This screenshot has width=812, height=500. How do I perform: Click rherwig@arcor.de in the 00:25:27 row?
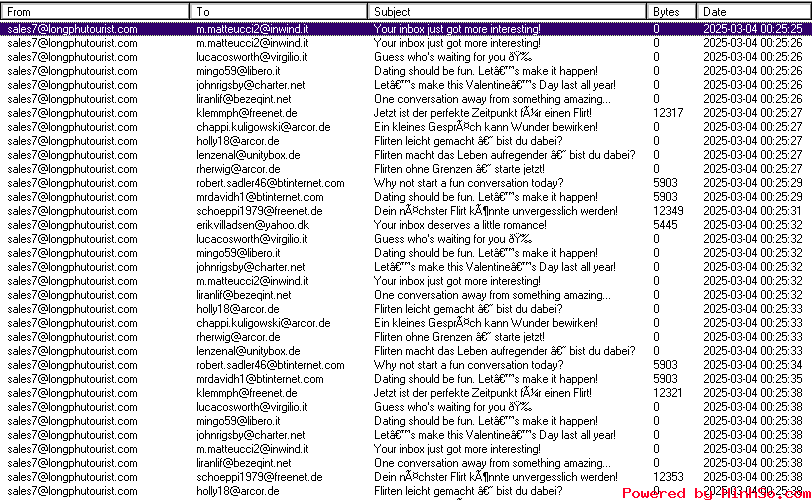[x=238, y=169]
